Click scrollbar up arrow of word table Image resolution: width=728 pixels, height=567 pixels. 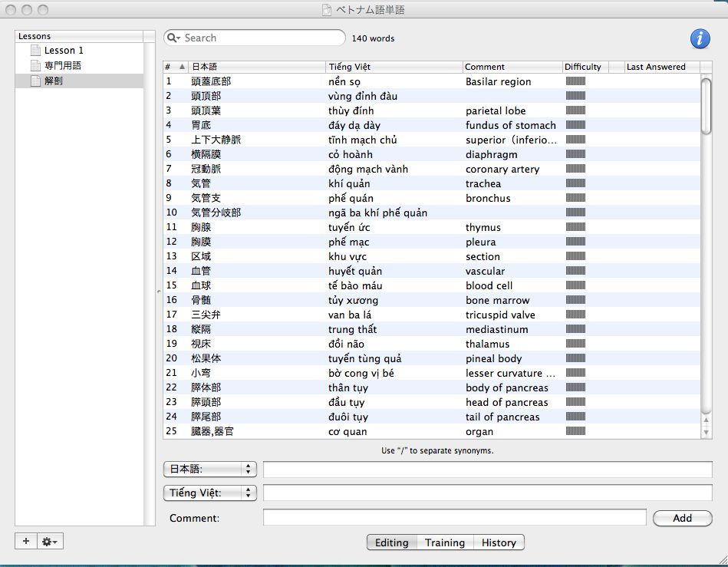pos(706,420)
